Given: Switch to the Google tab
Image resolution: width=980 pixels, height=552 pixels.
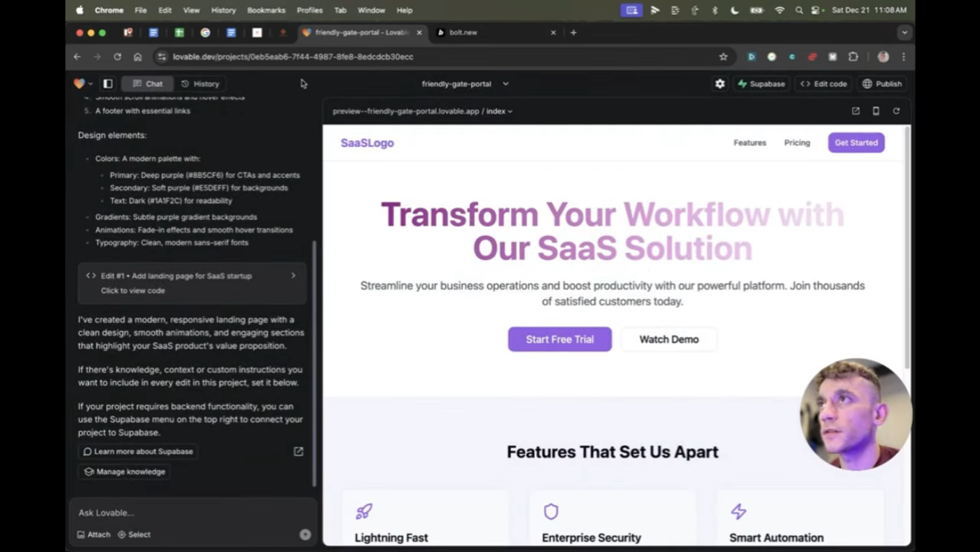Looking at the screenshot, I should 205,32.
